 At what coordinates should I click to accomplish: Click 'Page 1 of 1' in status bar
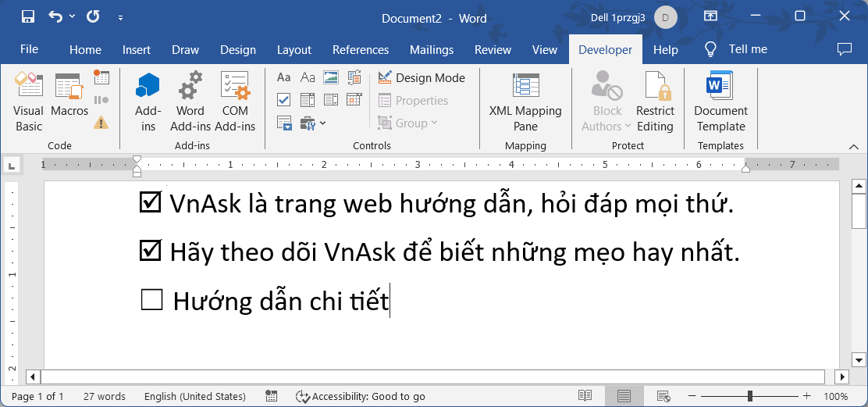pyautogui.click(x=37, y=396)
